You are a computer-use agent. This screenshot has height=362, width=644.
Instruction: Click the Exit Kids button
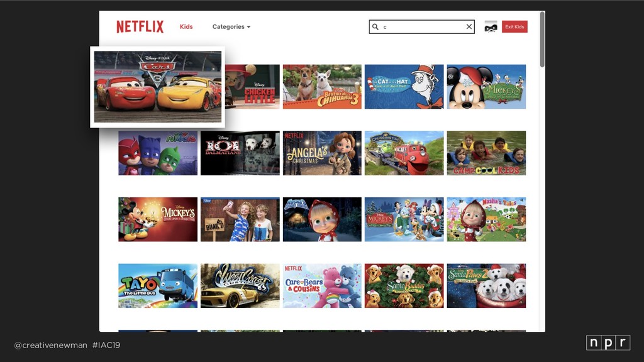click(x=514, y=26)
